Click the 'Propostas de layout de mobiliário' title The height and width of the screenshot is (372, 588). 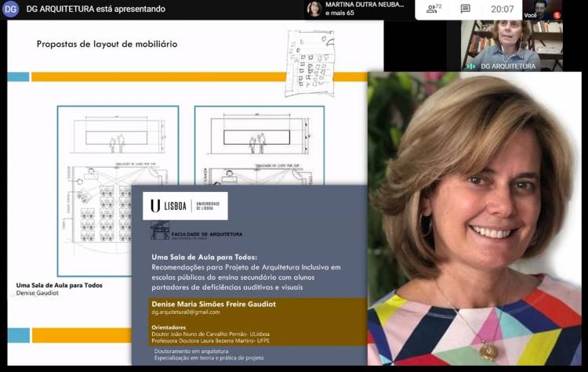[107, 44]
